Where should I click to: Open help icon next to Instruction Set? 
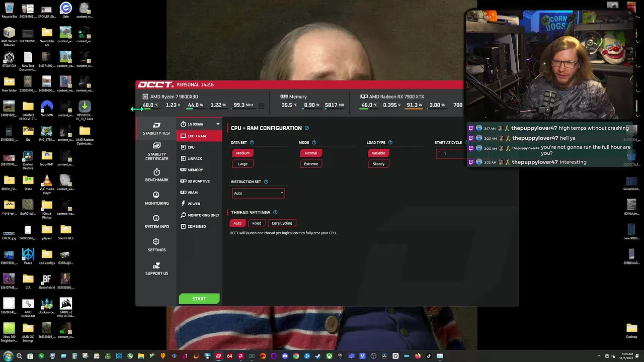(x=266, y=182)
